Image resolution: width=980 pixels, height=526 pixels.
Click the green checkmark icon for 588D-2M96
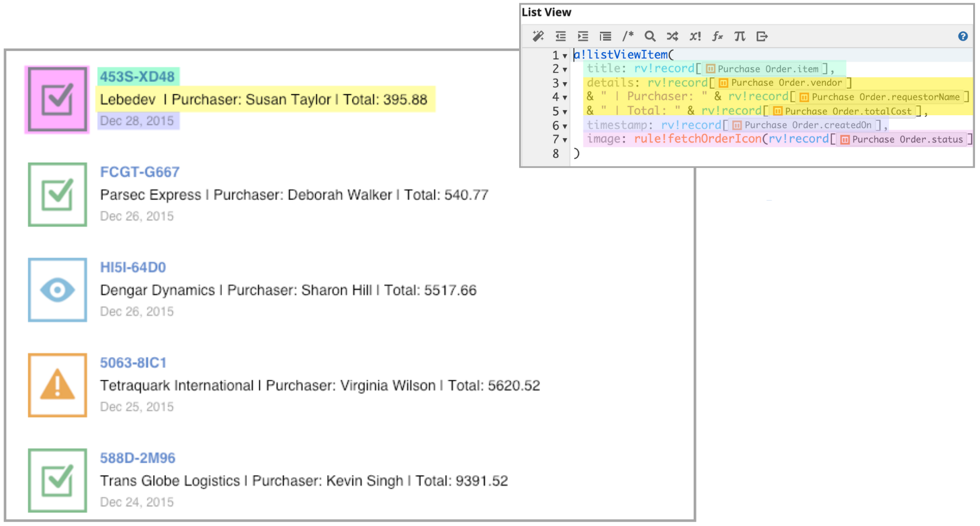pos(58,480)
